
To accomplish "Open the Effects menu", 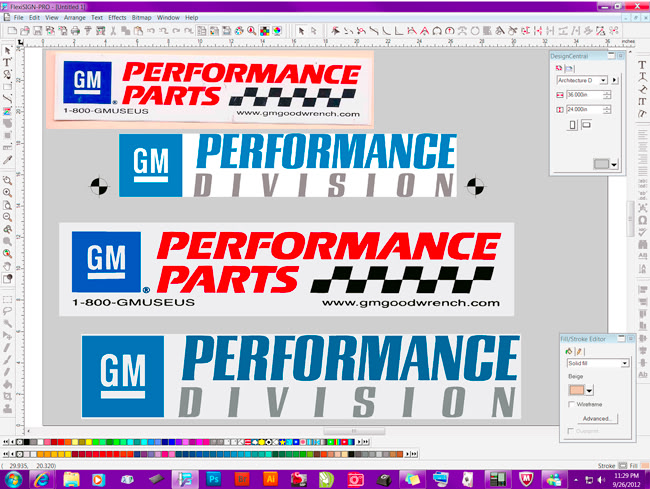I will coord(117,17).
